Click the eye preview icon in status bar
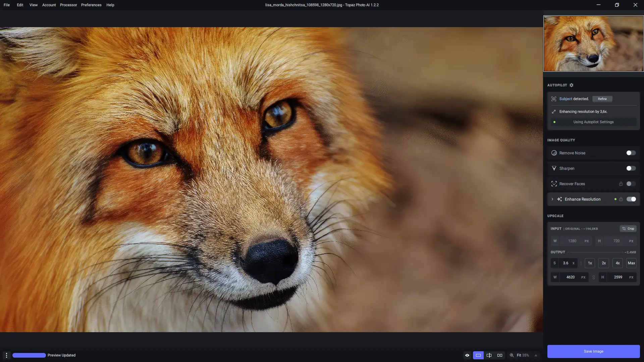 click(467, 355)
